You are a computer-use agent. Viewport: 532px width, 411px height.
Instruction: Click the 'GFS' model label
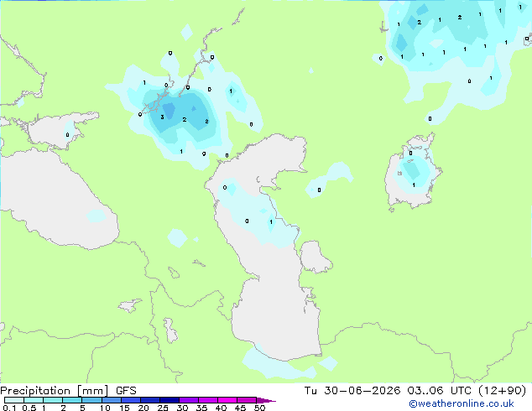click(126, 391)
